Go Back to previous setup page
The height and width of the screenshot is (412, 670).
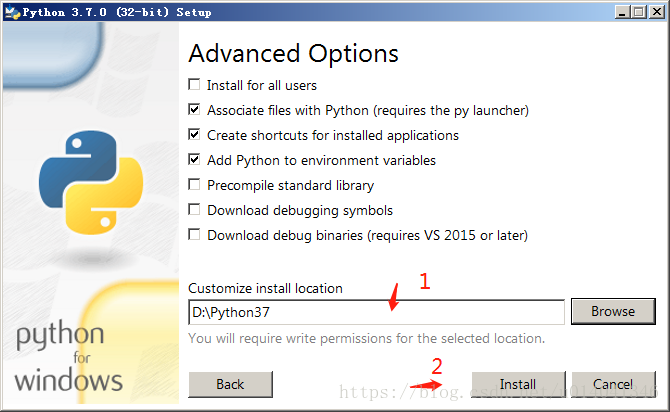tap(230, 384)
